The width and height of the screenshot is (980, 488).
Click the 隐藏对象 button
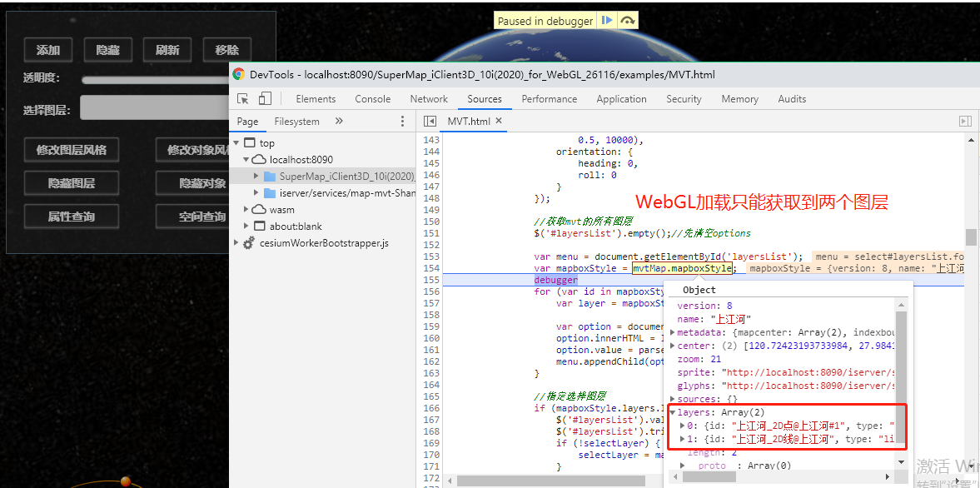pyautogui.click(x=192, y=183)
